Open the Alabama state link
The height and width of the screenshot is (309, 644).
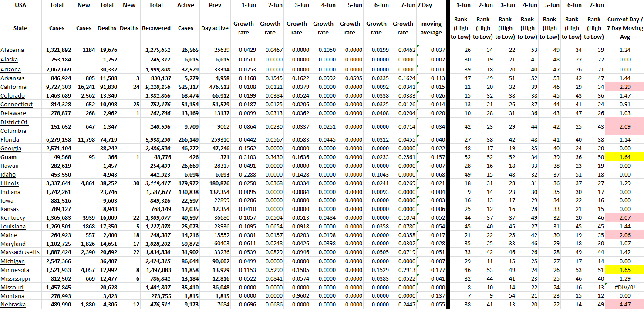point(12,50)
